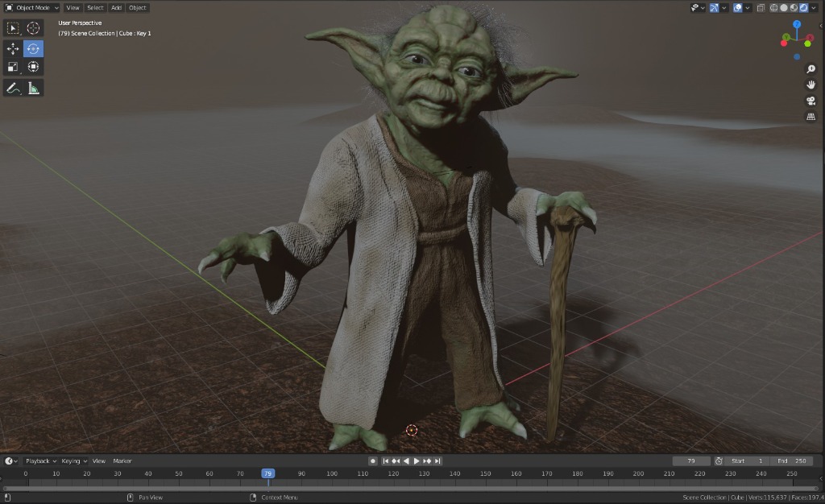Click the Verts:115,637 statistic
The image size is (825, 504).
point(768,498)
